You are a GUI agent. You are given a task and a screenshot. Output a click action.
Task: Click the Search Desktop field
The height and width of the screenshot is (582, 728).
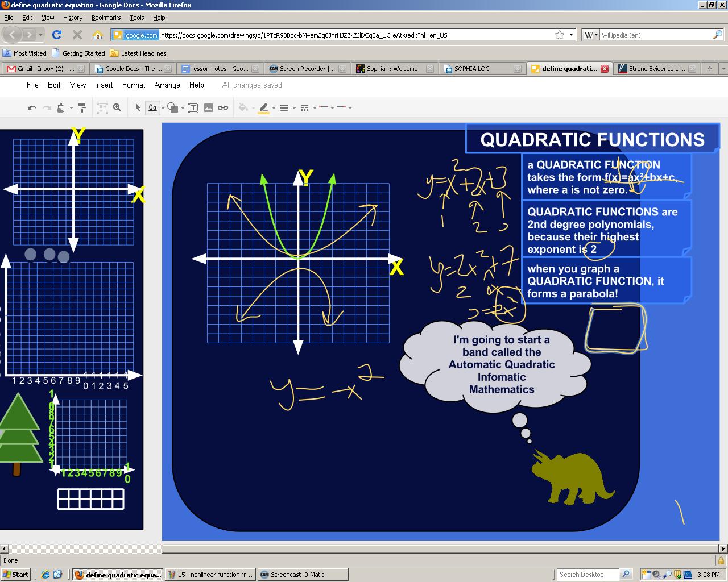588,575
